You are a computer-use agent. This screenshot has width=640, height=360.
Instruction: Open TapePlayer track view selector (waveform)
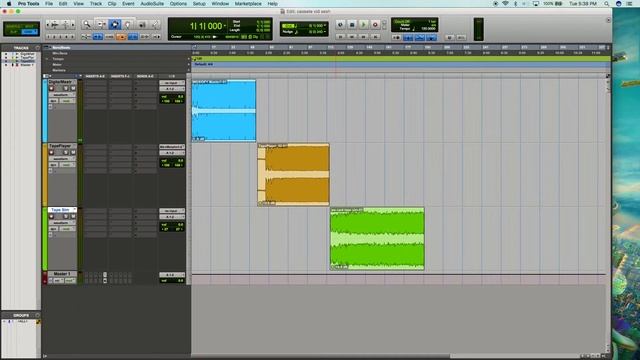point(61,159)
